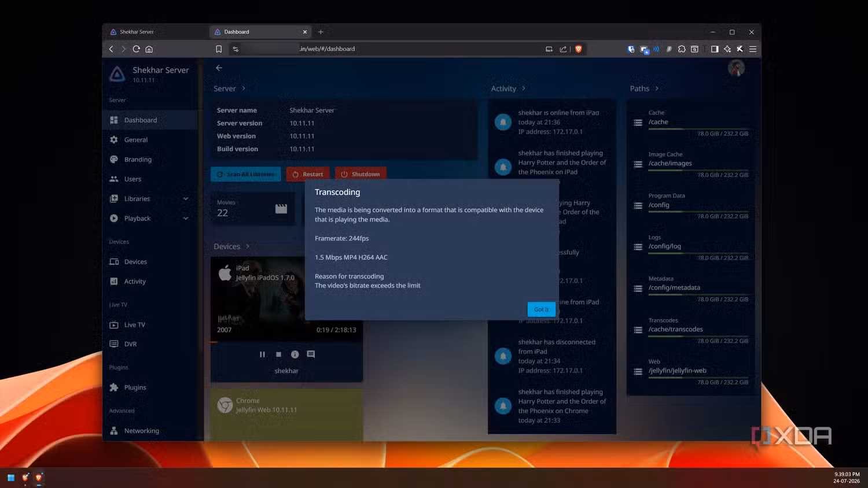This screenshot has width=868, height=488.
Task: Stop playback on the iPad session
Action: click(278, 354)
